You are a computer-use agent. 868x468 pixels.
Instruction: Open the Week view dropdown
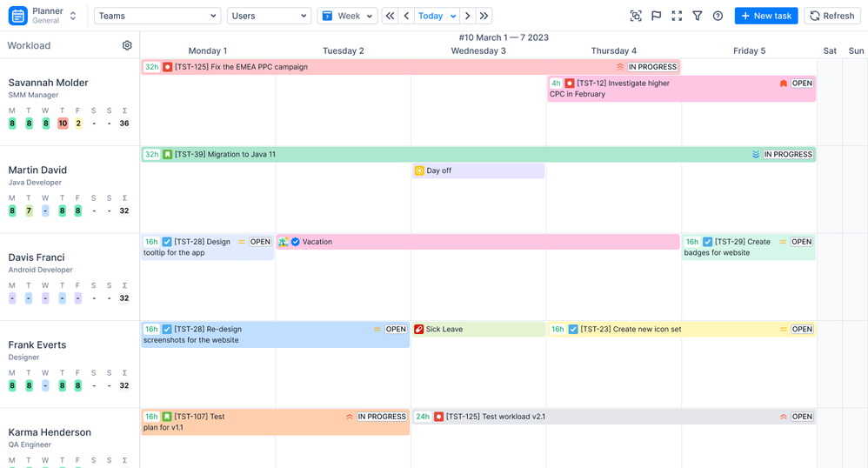click(x=347, y=16)
